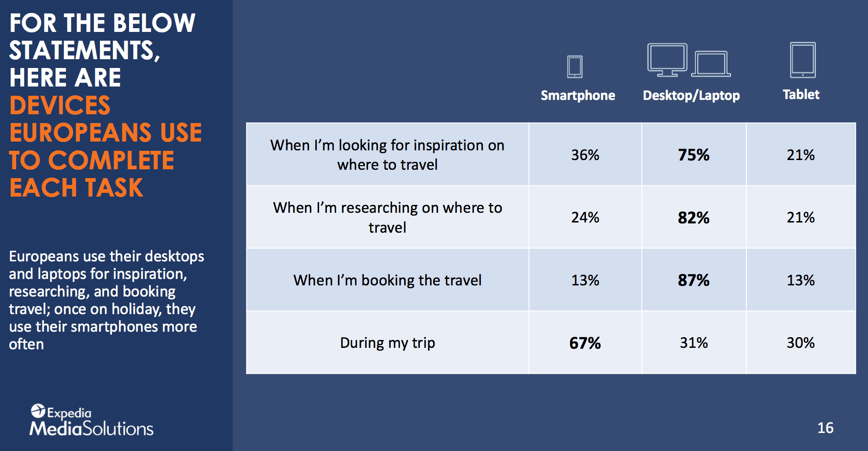868x451 pixels.
Task: Click the laptop icon
Action: (x=711, y=64)
